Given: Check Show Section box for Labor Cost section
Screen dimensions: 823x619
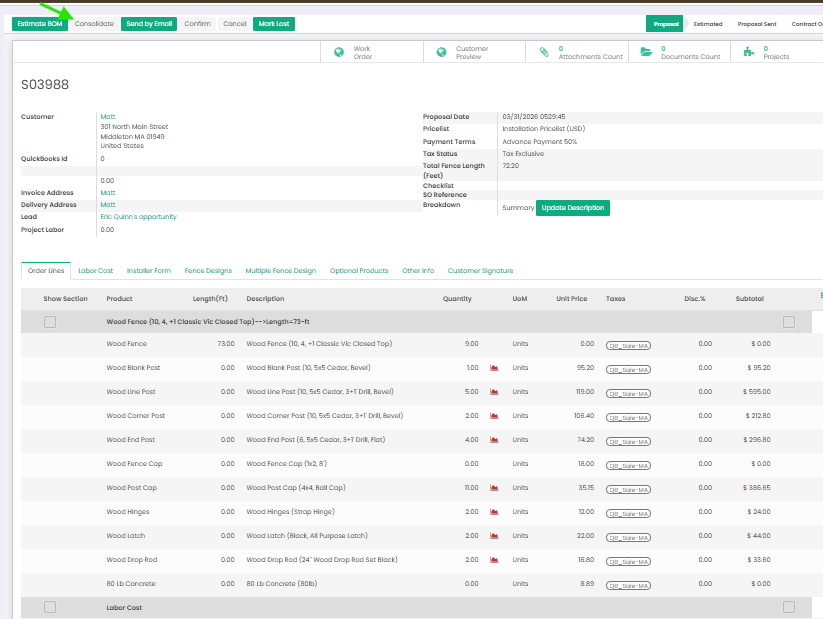Looking at the screenshot, I should click(50, 607).
